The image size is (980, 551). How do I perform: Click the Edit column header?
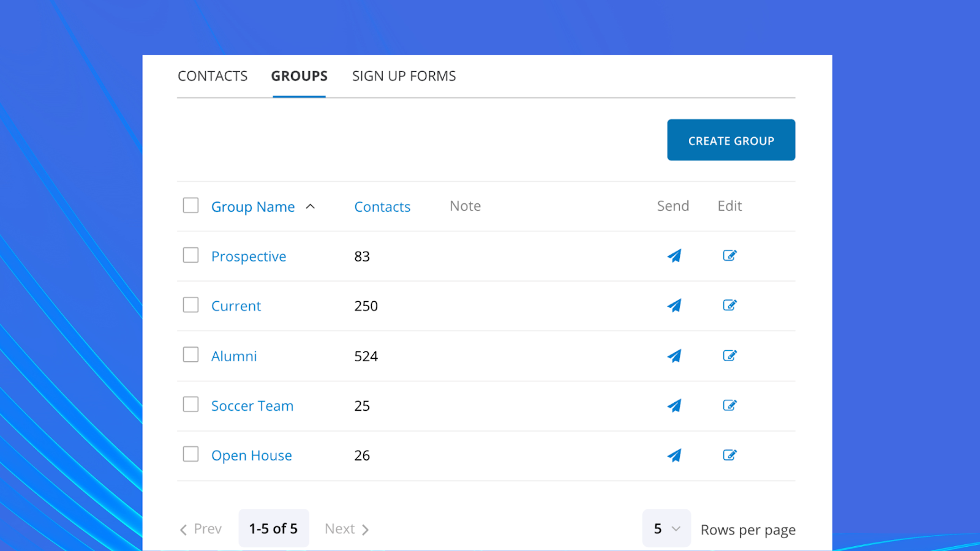click(729, 206)
